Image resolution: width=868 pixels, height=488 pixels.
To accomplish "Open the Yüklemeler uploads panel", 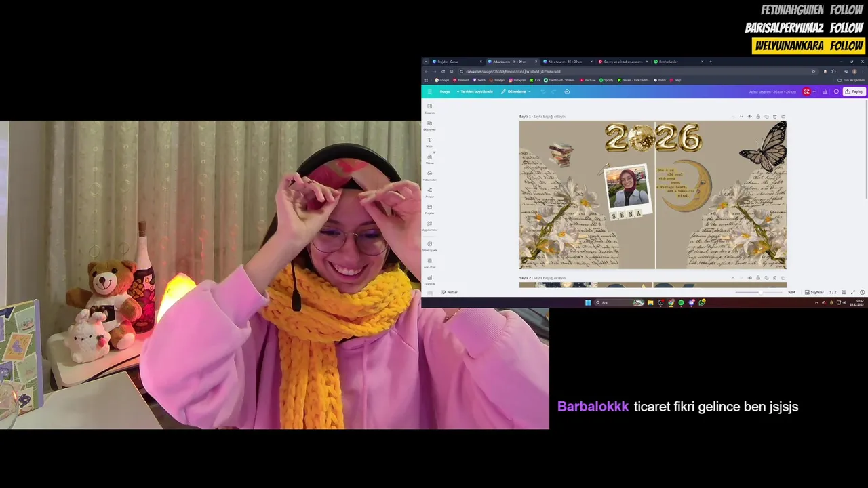I will [x=429, y=176].
